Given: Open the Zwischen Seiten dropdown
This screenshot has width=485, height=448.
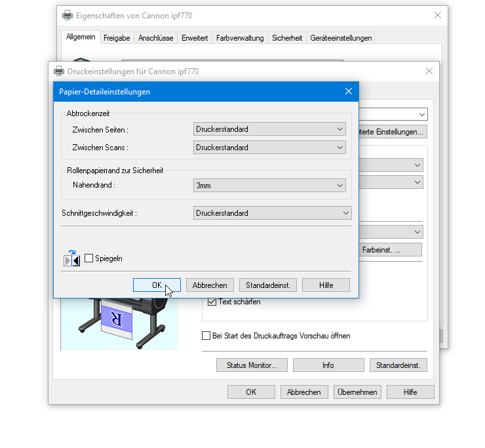Looking at the screenshot, I should tap(269, 129).
